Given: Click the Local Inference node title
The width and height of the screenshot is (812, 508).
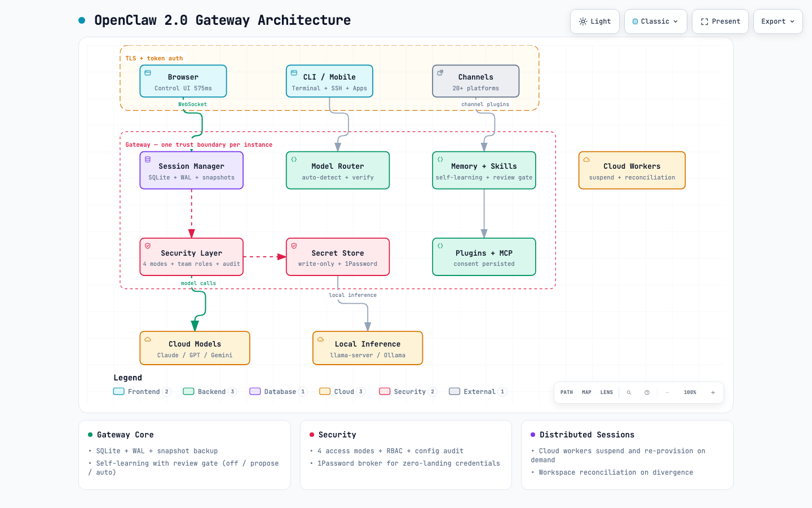Looking at the screenshot, I should pos(368,344).
